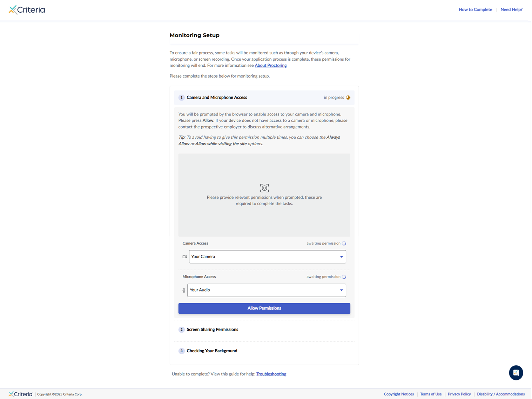Click the camera icon beside Your Camera
This screenshot has height=399, width=532.
(x=184, y=257)
